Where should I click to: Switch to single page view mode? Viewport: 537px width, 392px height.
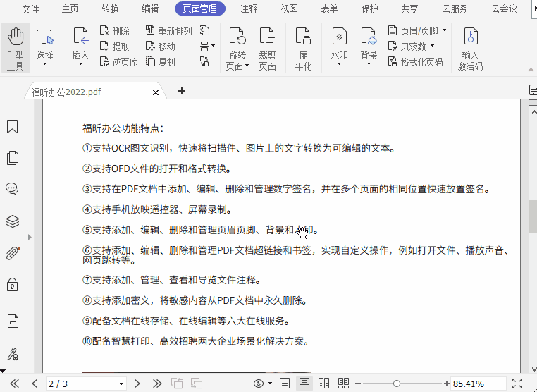285,384
